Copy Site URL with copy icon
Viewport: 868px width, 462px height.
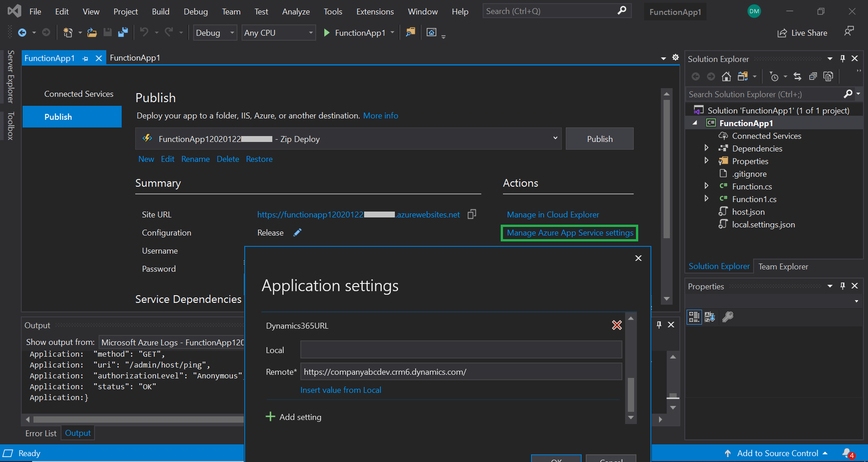[472, 214]
